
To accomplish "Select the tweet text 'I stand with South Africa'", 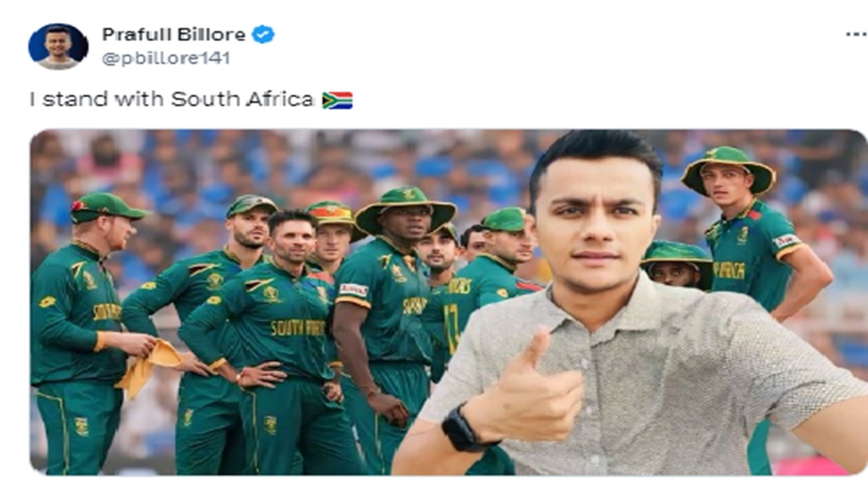I will click(x=171, y=100).
